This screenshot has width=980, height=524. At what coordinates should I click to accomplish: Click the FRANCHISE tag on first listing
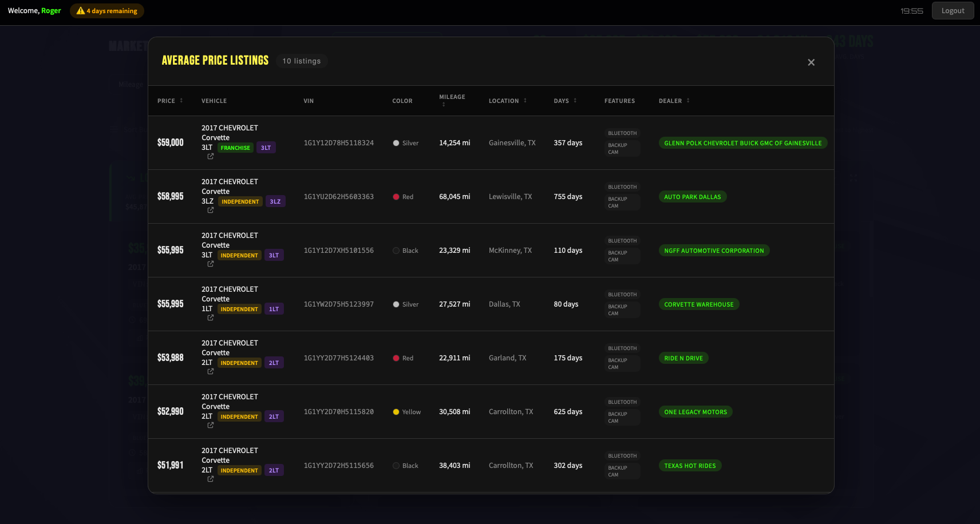point(235,148)
